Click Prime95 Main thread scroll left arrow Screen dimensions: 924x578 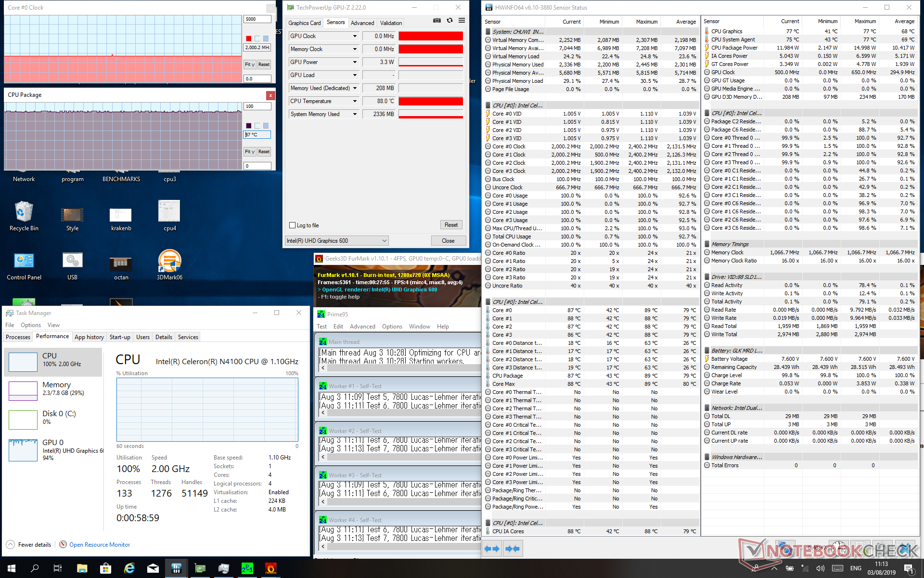point(323,368)
